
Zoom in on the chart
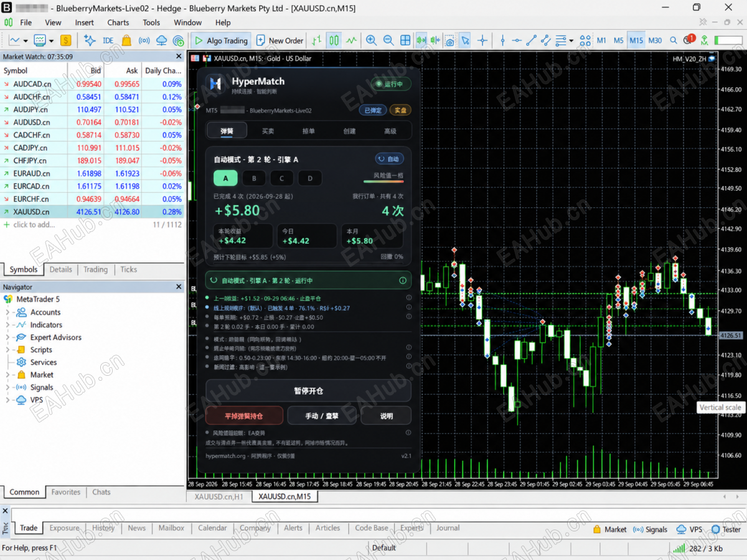click(371, 40)
